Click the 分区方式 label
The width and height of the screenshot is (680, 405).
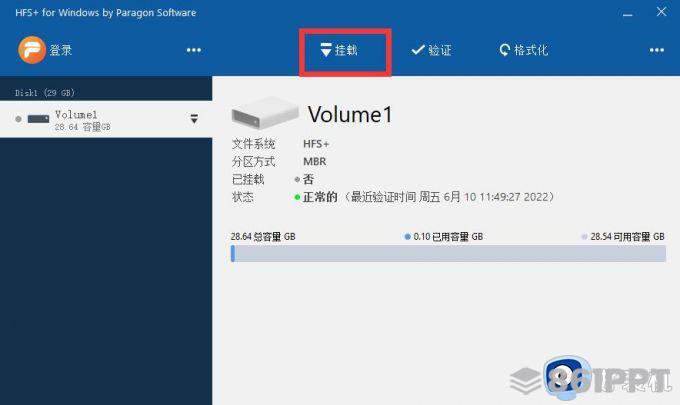coord(253,162)
